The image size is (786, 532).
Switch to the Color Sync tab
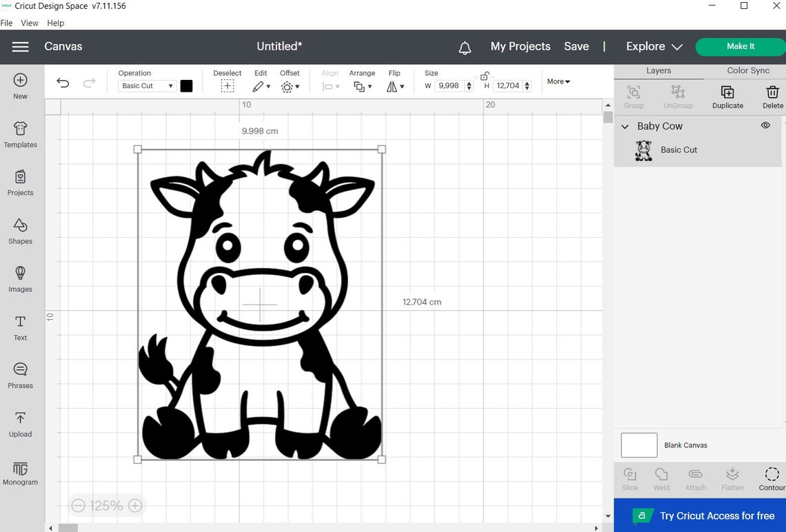click(748, 70)
